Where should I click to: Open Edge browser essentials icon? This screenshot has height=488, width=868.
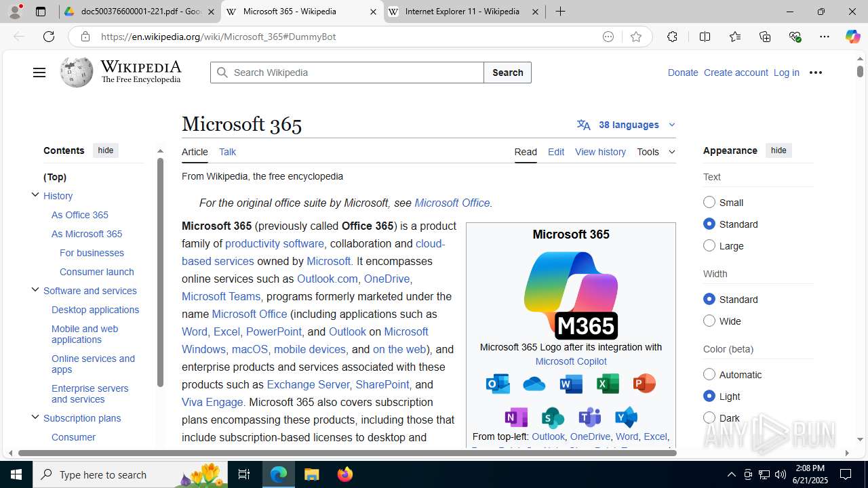point(795,37)
